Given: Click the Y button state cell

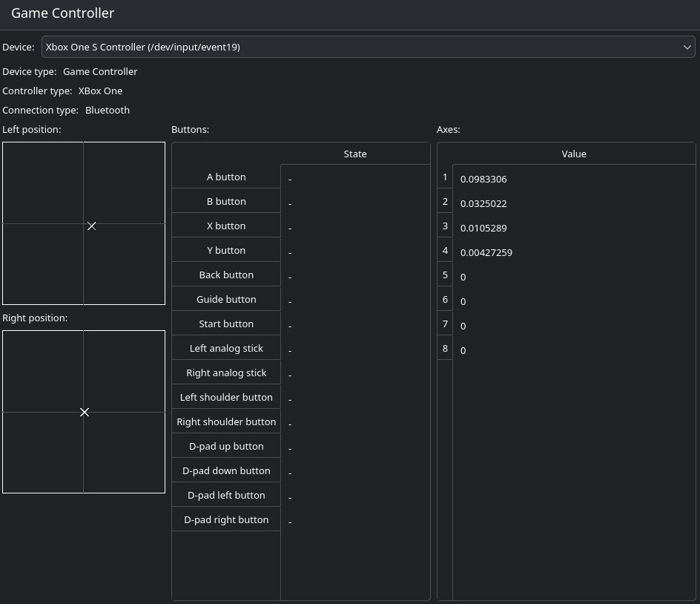Looking at the screenshot, I should tap(354, 252).
